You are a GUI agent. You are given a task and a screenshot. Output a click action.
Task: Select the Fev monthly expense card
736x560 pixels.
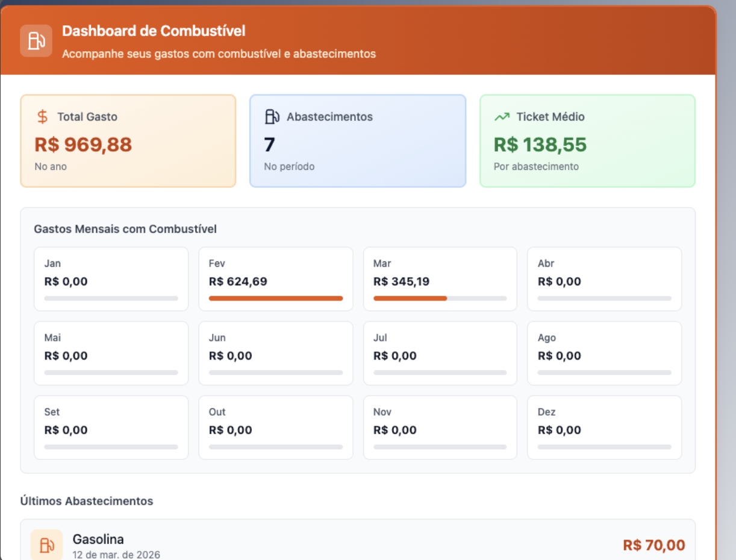pos(275,278)
